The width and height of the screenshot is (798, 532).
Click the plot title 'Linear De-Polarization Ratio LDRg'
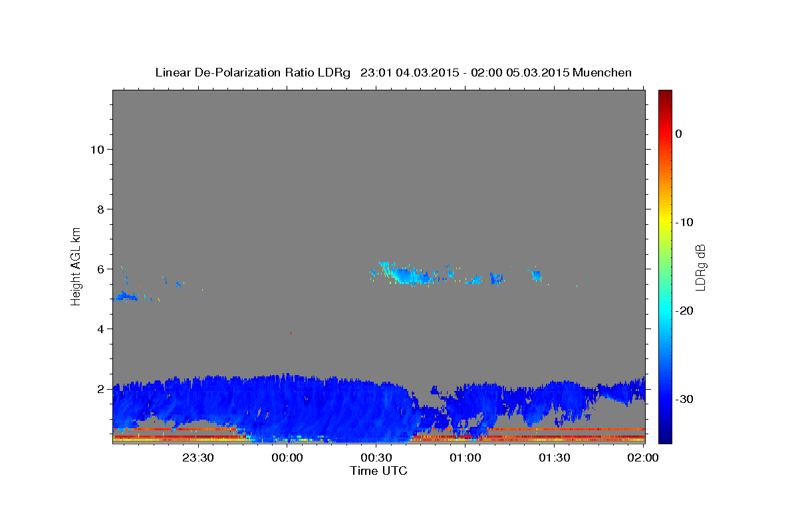pyautogui.click(x=252, y=72)
